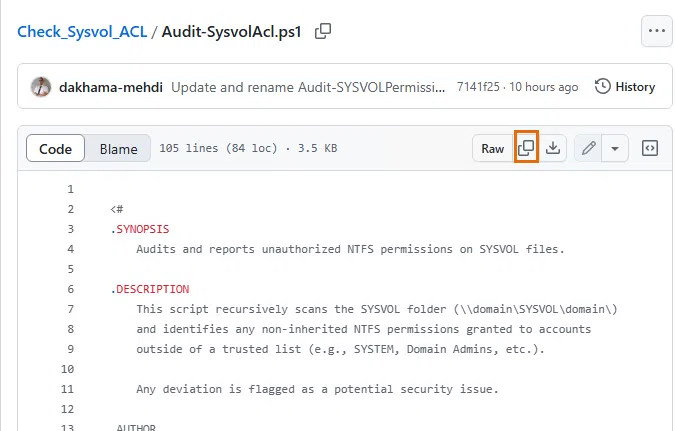Screen dimensions: 675x431
Task: Download the raw file
Action: [x=552, y=148]
